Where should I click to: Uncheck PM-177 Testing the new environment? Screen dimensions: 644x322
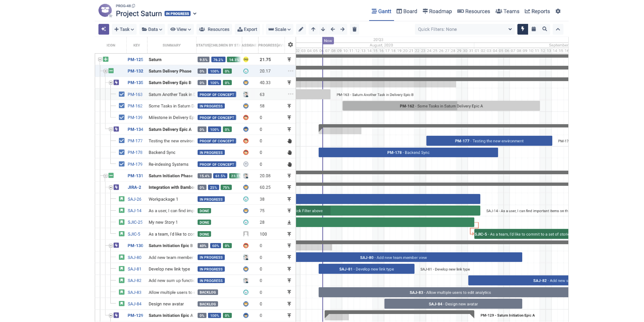tap(121, 141)
